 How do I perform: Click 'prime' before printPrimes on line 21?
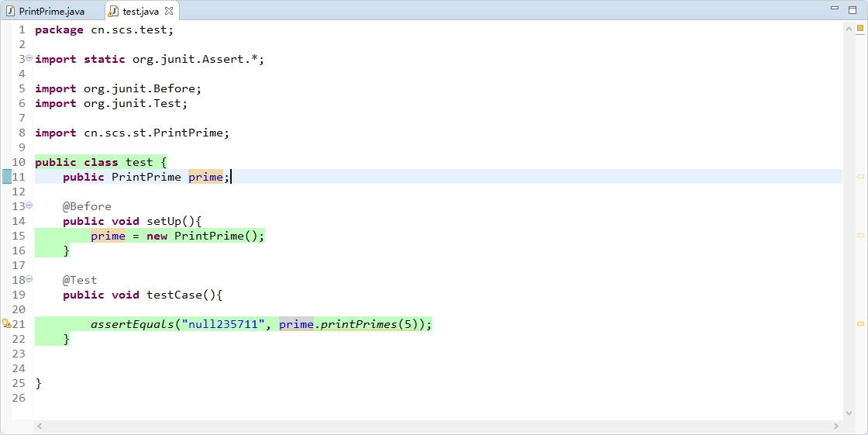point(296,324)
